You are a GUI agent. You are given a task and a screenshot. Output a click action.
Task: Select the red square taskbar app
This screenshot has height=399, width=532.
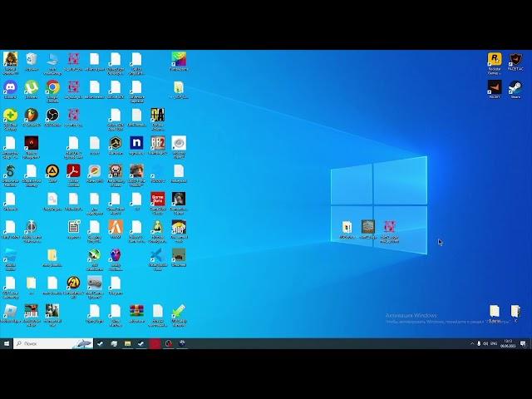point(155,343)
